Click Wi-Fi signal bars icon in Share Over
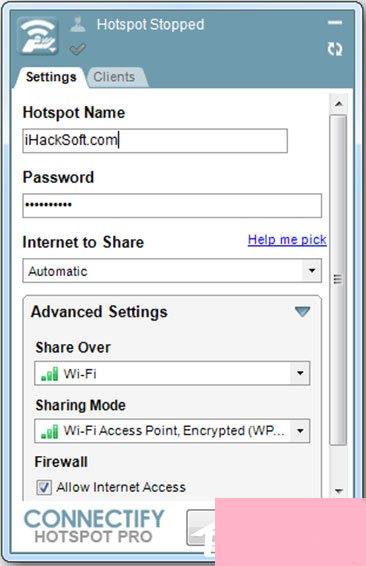Screen dimensions: 366x566 point(49,374)
